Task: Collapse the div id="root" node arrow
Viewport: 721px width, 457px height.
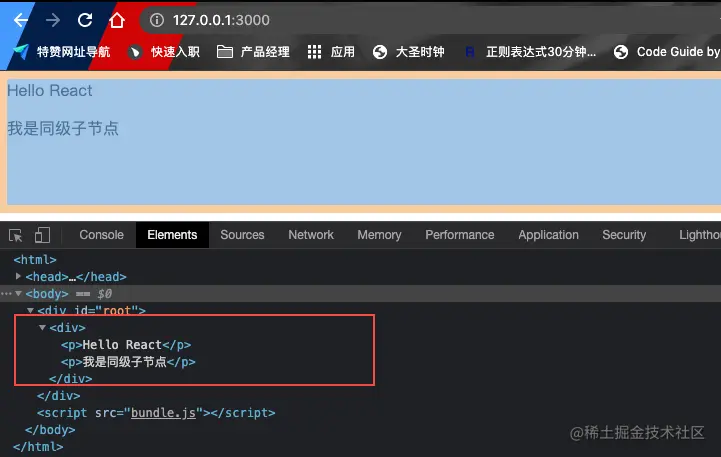Action: [30, 311]
